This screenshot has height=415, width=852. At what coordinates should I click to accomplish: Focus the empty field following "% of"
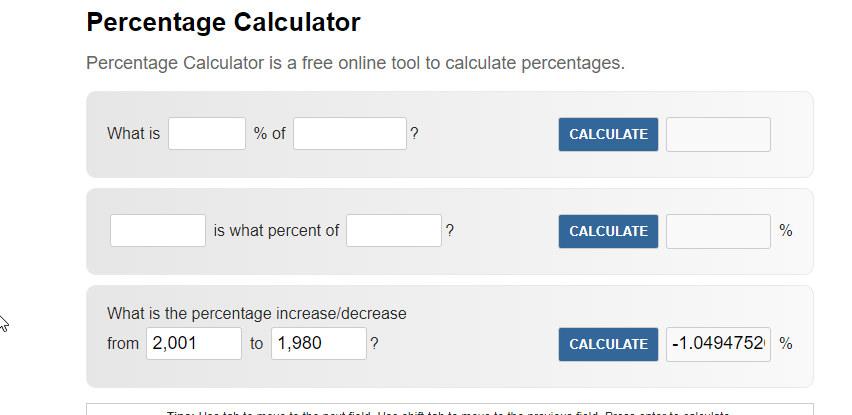pyautogui.click(x=349, y=134)
